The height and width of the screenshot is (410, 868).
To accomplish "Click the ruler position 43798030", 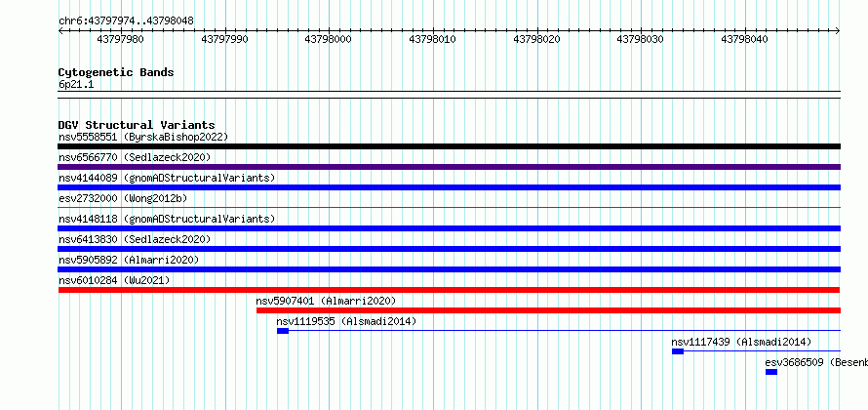I will tap(640, 39).
